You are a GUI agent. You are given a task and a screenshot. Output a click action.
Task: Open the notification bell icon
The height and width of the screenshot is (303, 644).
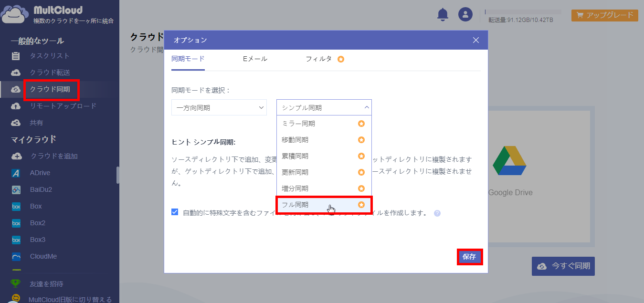[443, 14]
